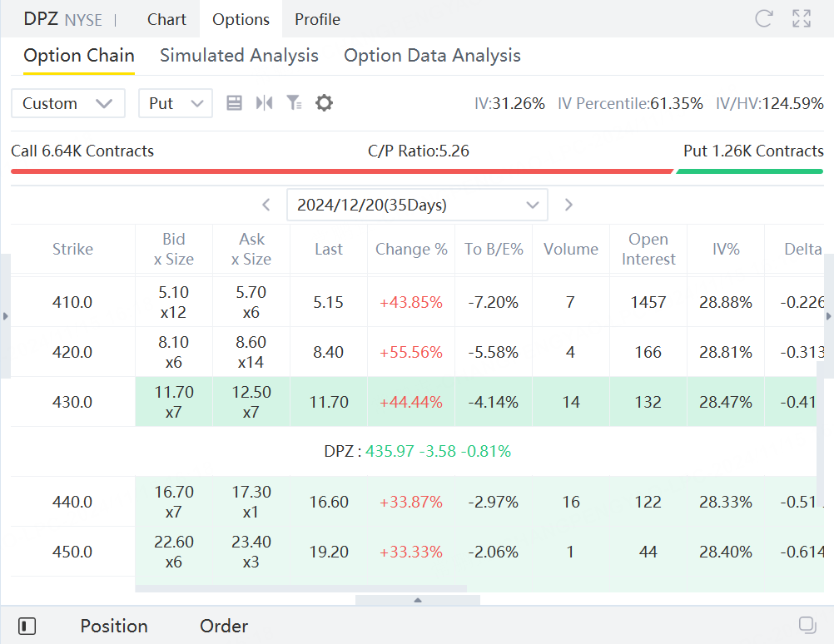The image size is (834, 644).
Task: Expand the bottom panel with up arrow
Action: [x=418, y=600]
